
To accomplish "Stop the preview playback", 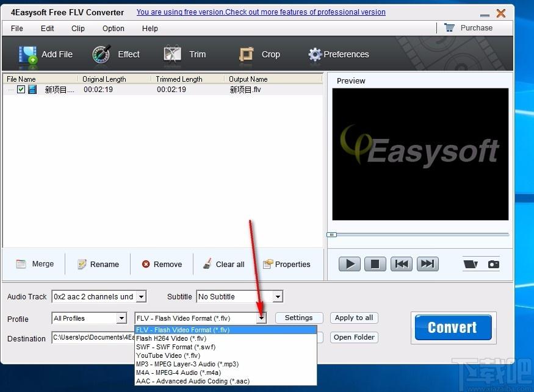I will (375, 264).
